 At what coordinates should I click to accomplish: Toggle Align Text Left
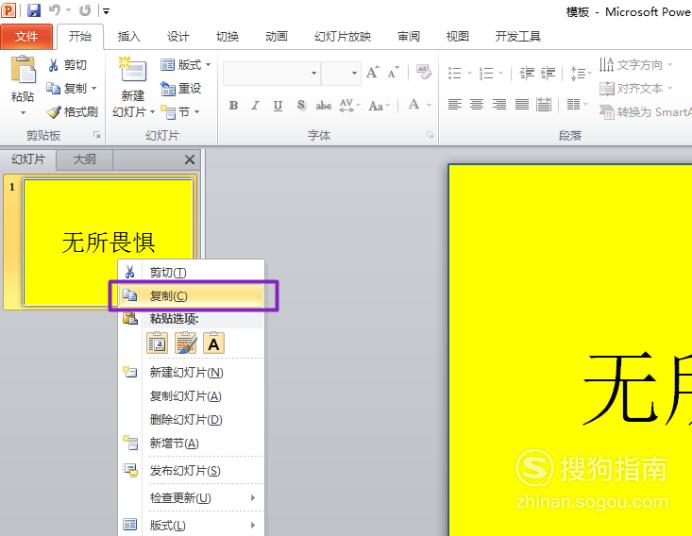455,105
